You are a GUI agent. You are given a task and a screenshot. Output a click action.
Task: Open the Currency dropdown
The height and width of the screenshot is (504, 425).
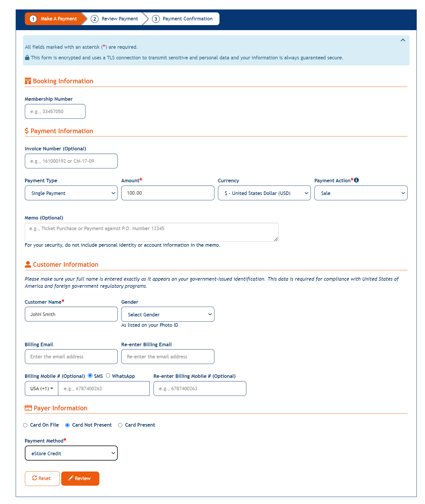pos(264,193)
